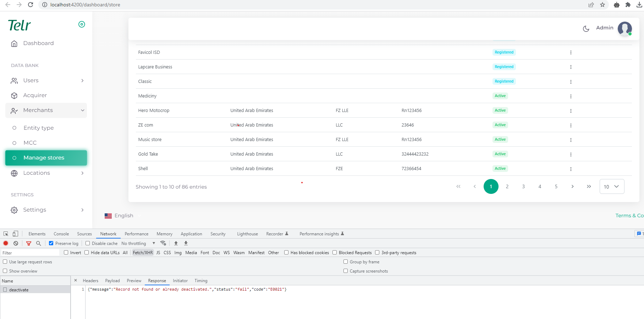This screenshot has width=644, height=319.
Task: Check Blocked Requests checkbox
Action: click(x=335, y=252)
